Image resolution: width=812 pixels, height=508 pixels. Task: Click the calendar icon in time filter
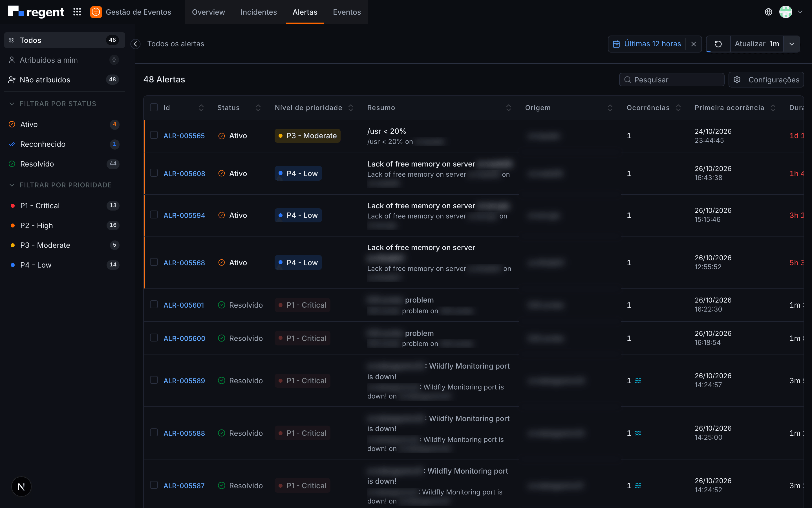click(616, 44)
